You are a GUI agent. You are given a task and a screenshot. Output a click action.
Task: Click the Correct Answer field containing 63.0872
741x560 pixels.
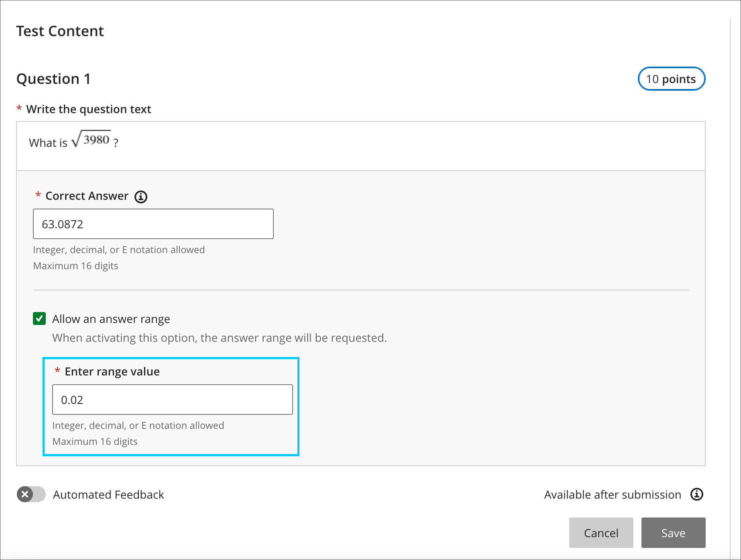[x=153, y=224]
